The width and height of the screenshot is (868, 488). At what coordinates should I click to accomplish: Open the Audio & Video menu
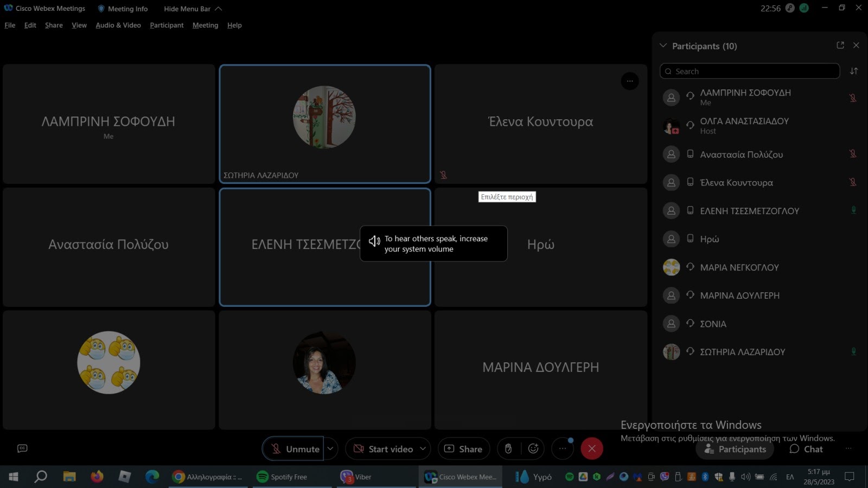click(x=118, y=25)
